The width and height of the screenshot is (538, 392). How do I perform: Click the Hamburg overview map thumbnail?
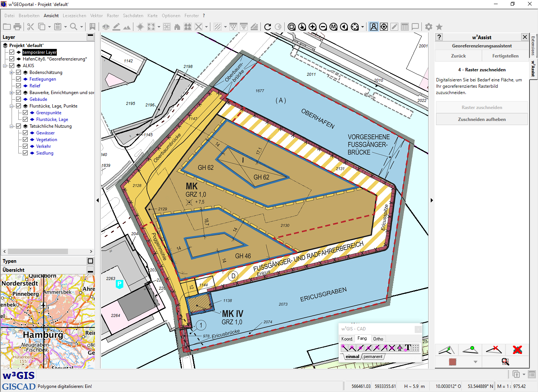coord(48,321)
